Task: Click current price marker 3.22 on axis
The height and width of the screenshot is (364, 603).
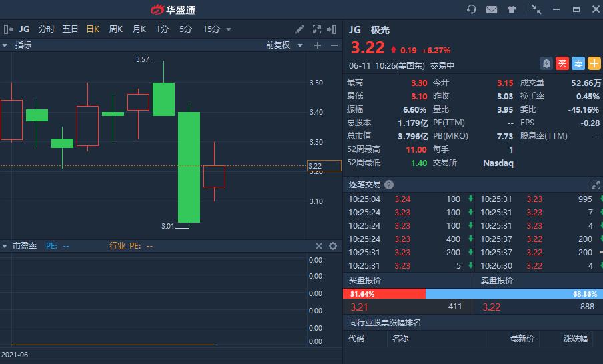Action: 324,165
